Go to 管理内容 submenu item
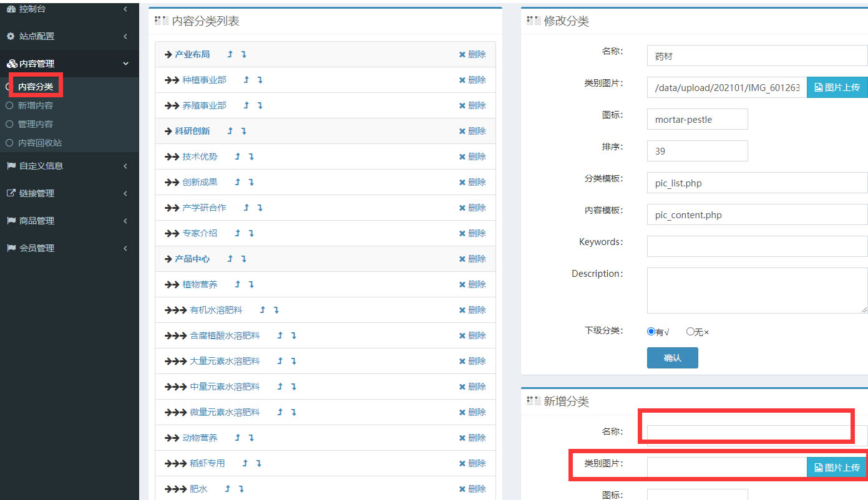Image resolution: width=868 pixels, height=500 pixels. point(36,125)
